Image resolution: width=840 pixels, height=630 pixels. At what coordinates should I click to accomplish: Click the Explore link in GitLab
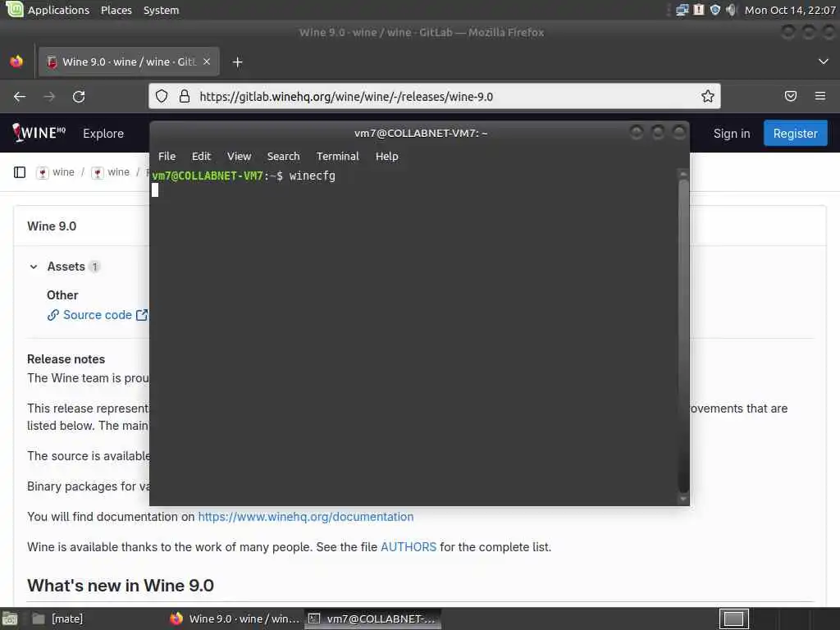[x=103, y=134]
